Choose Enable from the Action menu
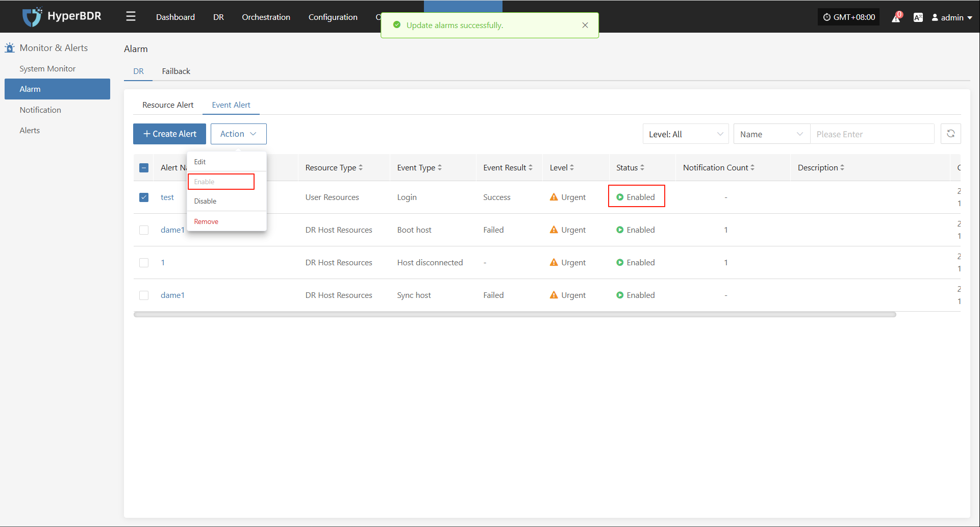 (227, 182)
